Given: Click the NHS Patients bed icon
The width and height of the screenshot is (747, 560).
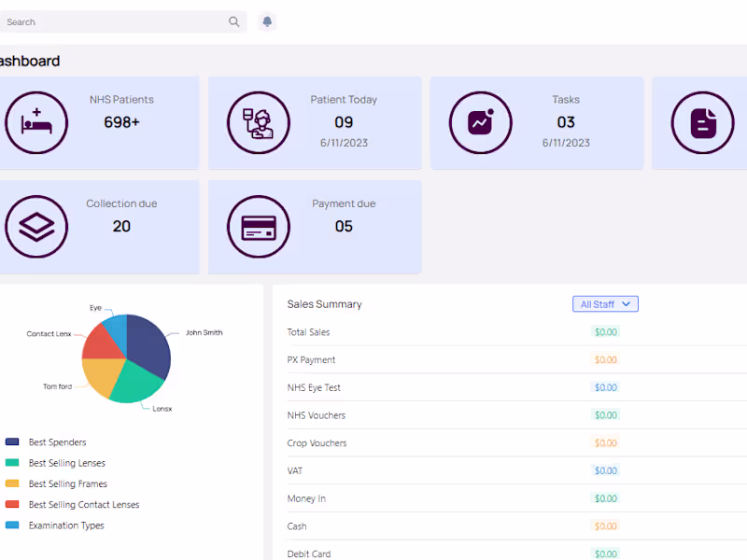Looking at the screenshot, I should [x=36, y=122].
